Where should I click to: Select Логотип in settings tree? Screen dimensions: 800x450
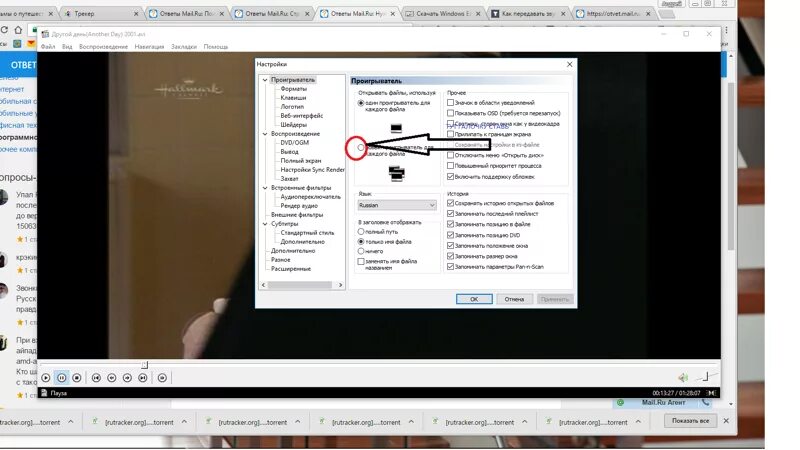[292, 107]
